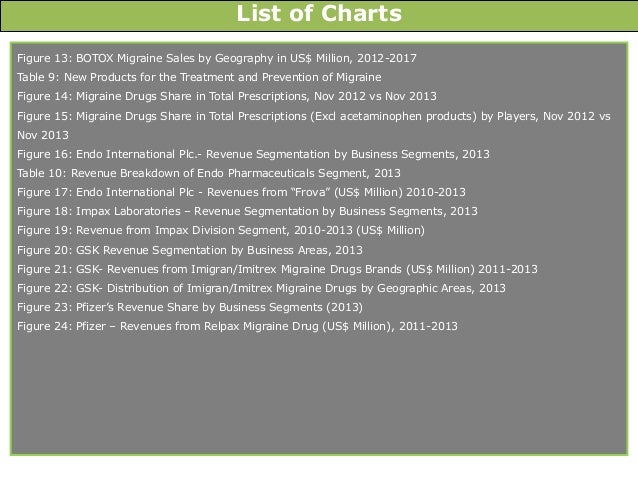The height and width of the screenshot is (479, 638).
Task: Click Figure 20 GSK Revenue Segmentation entry
Action: 190,250
